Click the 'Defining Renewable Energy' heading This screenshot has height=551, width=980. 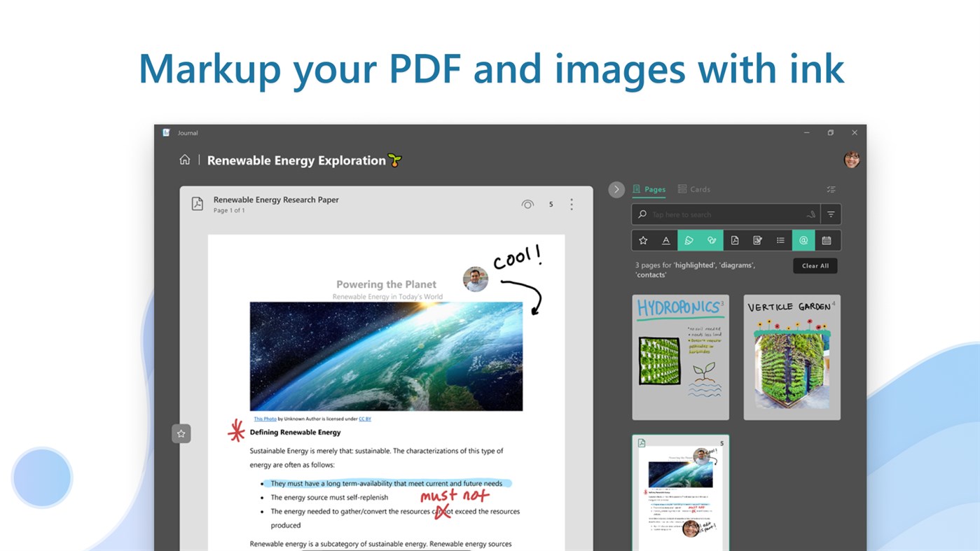pos(296,432)
